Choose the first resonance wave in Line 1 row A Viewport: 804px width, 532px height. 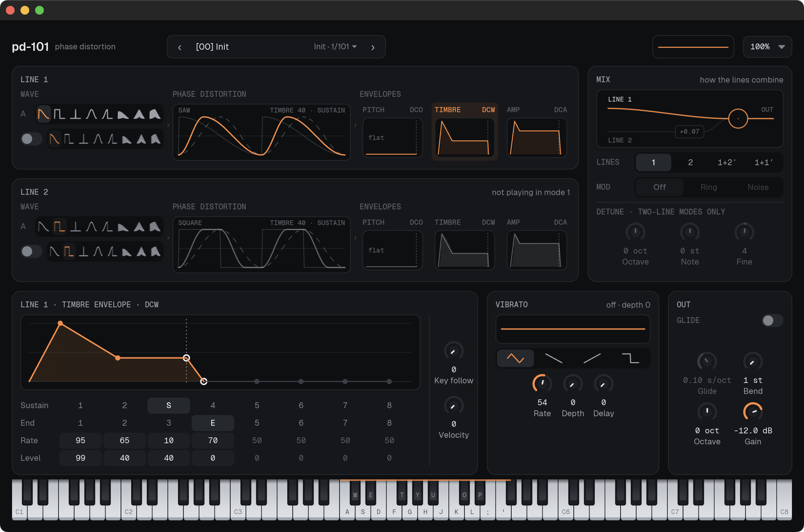coord(123,114)
